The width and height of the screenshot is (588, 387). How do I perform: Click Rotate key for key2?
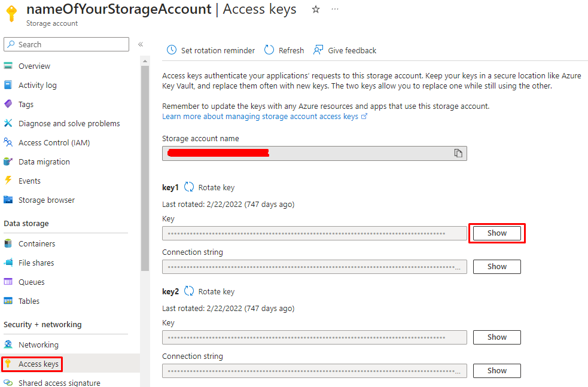click(217, 292)
